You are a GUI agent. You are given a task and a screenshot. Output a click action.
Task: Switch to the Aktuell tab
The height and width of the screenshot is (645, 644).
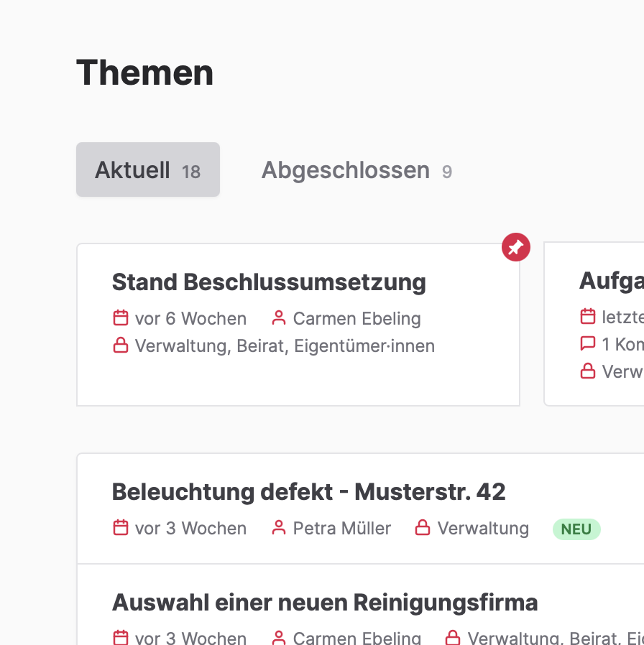point(147,170)
